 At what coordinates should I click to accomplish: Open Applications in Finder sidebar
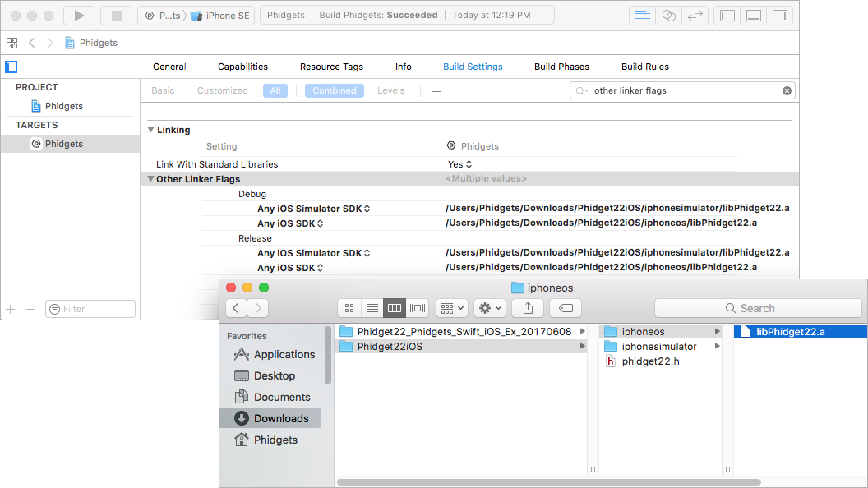274,355
